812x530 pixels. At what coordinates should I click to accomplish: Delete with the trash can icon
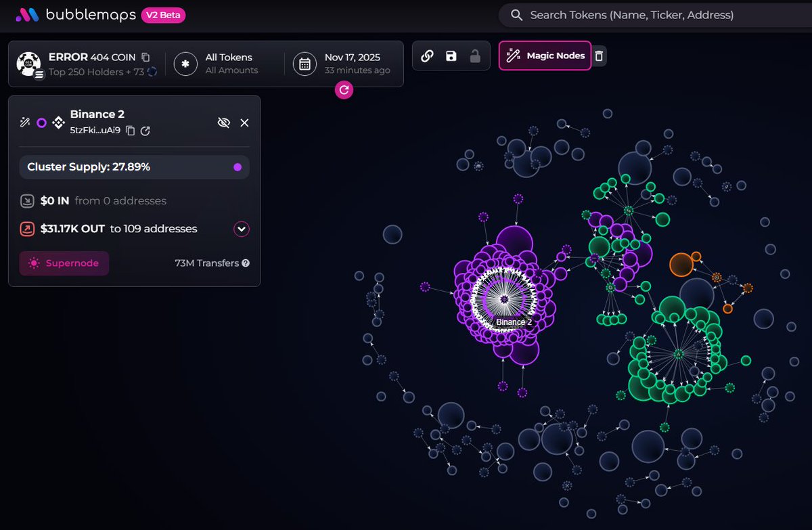click(x=600, y=56)
